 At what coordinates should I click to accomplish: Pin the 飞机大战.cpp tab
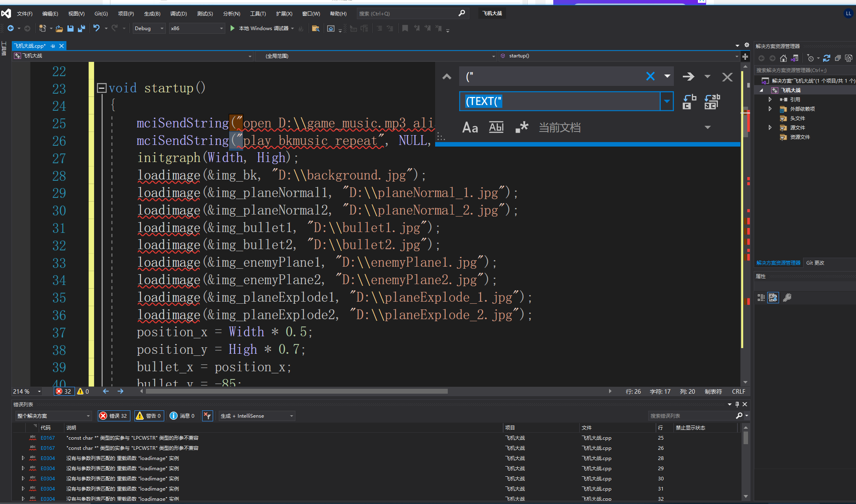coord(53,46)
